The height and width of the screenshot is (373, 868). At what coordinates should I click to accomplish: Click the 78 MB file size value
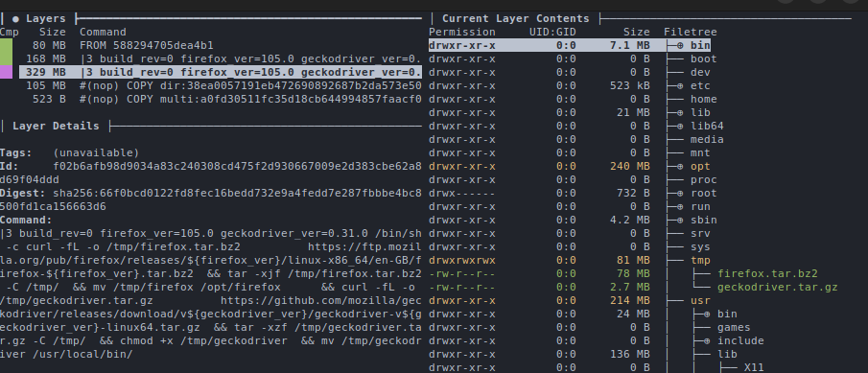tap(633, 274)
